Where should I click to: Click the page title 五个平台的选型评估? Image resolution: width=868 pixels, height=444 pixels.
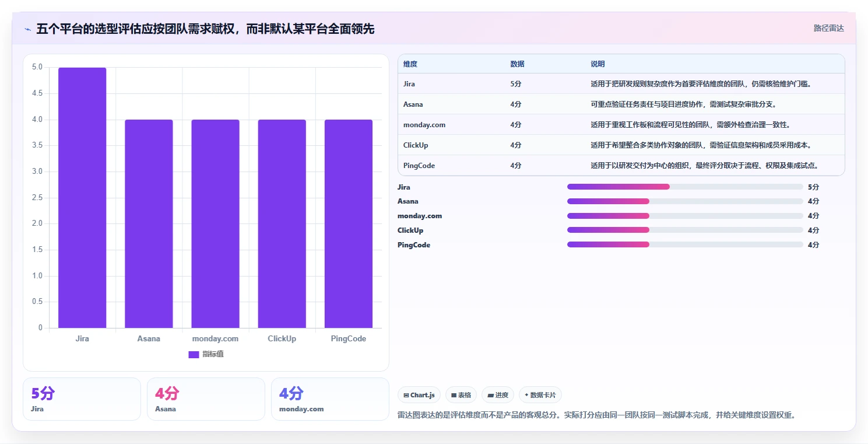click(205, 29)
